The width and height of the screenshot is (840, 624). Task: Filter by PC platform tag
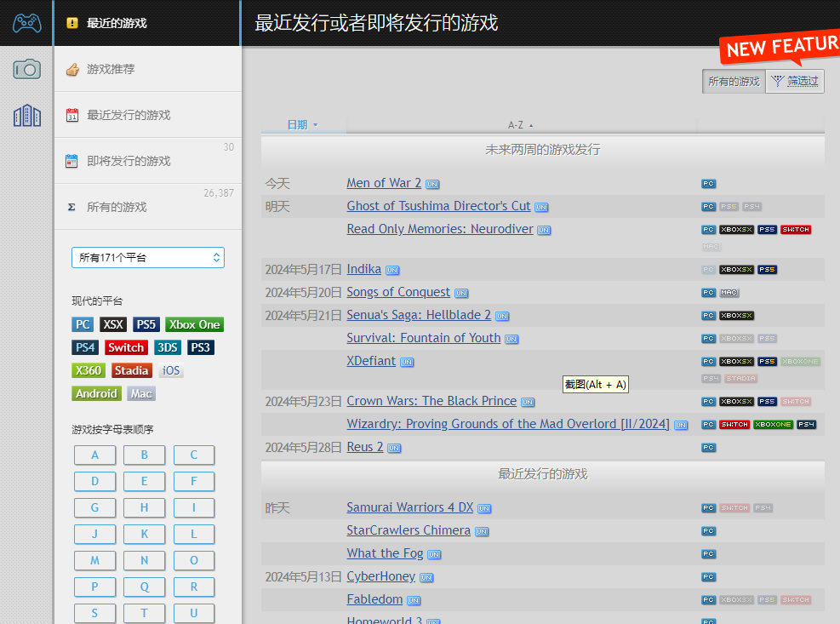click(x=83, y=324)
